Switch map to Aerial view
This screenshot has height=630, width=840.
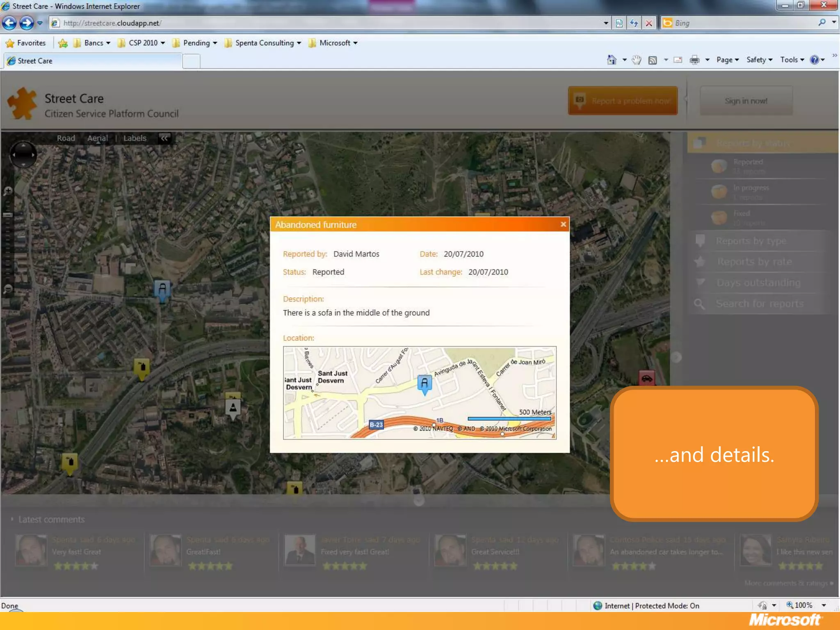(97, 138)
